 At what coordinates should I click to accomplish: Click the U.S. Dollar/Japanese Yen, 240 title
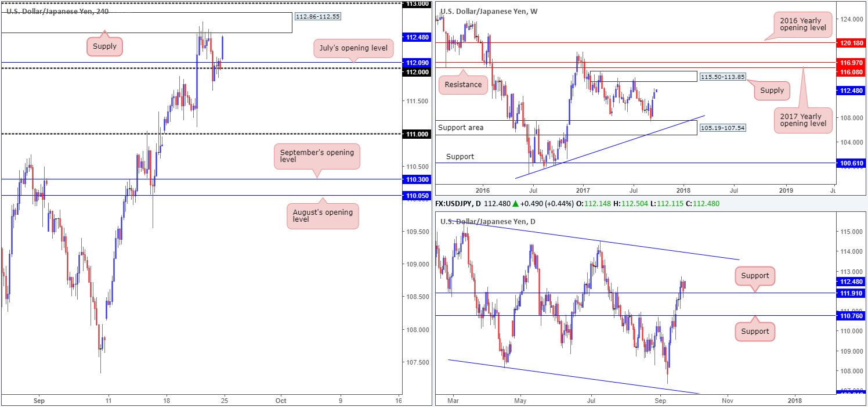point(57,12)
